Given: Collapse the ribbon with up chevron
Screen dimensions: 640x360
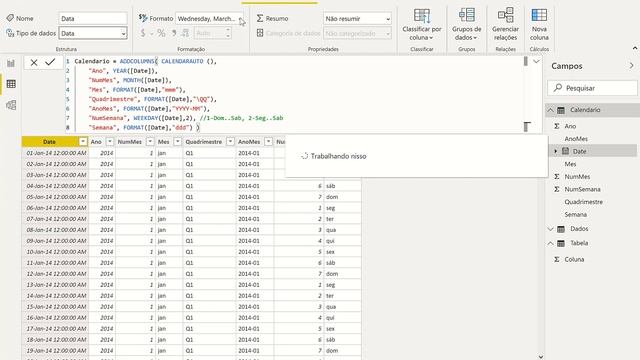Looking at the screenshot, I should (x=635, y=49).
